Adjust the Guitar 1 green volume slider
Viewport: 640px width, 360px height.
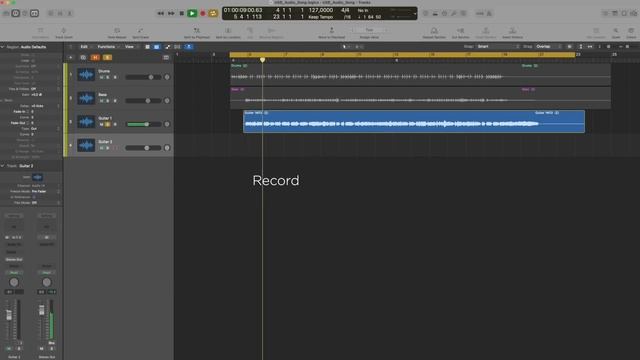point(143,124)
